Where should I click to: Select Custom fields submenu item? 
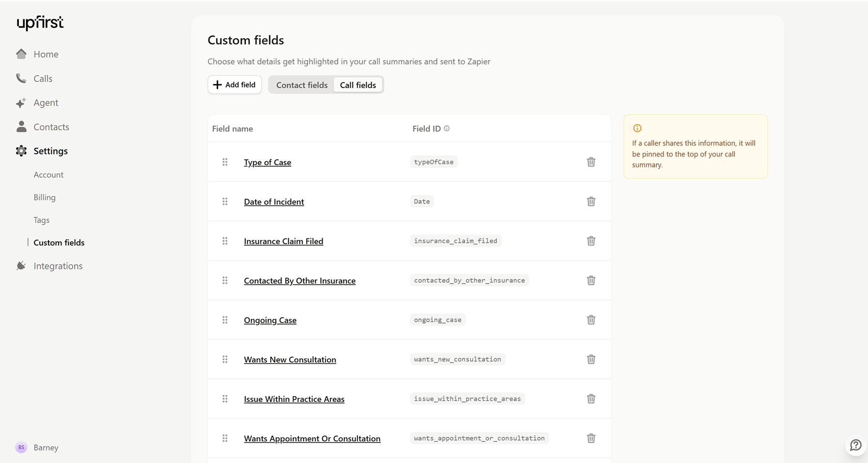[x=59, y=243]
